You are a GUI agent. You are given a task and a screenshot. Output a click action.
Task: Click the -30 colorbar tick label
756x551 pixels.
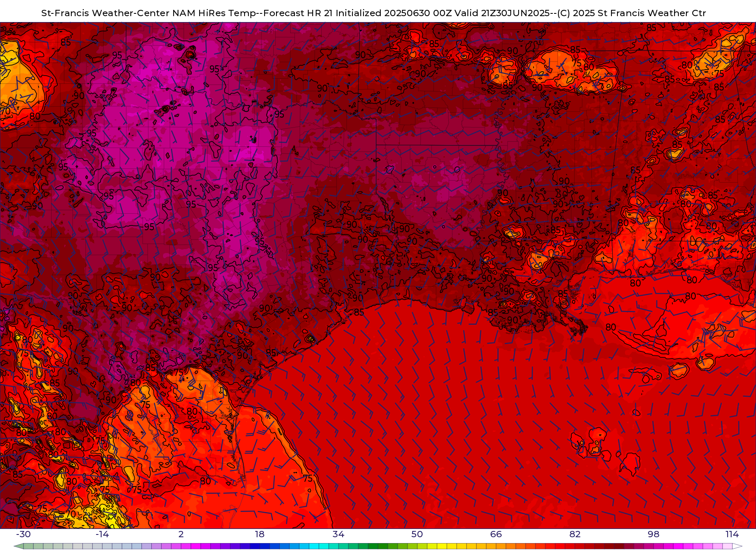point(23,534)
